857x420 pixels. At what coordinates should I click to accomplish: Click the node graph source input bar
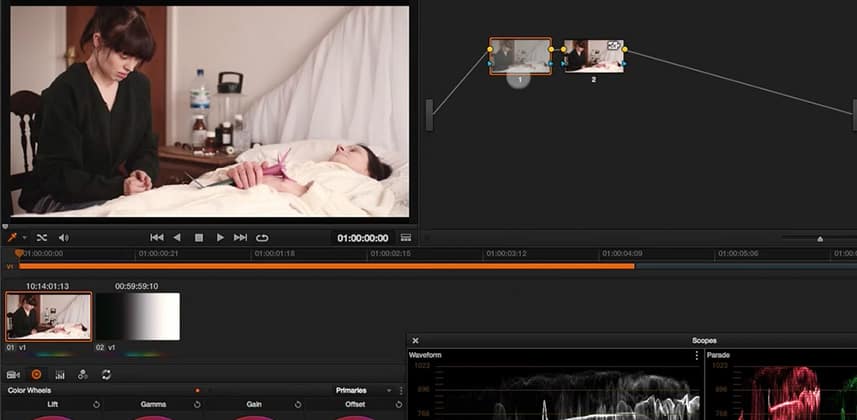click(429, 115)
